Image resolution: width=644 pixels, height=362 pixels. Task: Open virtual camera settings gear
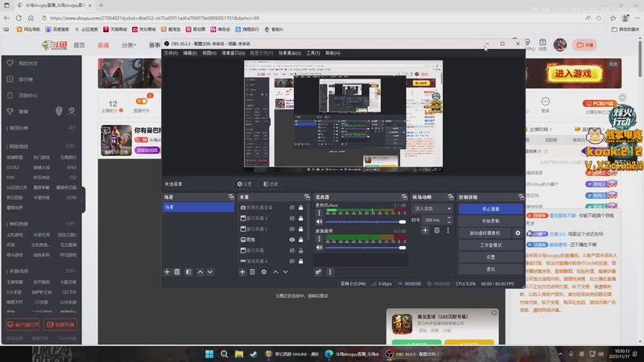(518, 232)
